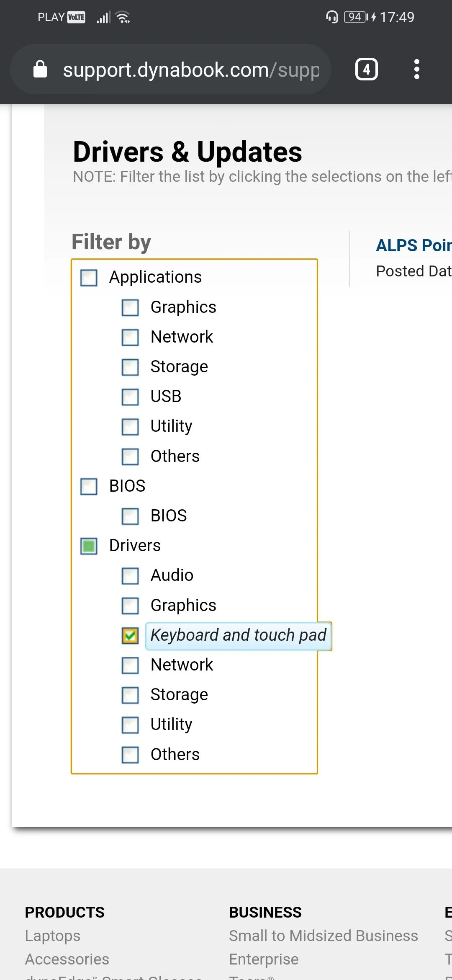Viewport: 452px width, 980px height.
Task: Tap the lock icon for site security info
Action: click(40, 69)
